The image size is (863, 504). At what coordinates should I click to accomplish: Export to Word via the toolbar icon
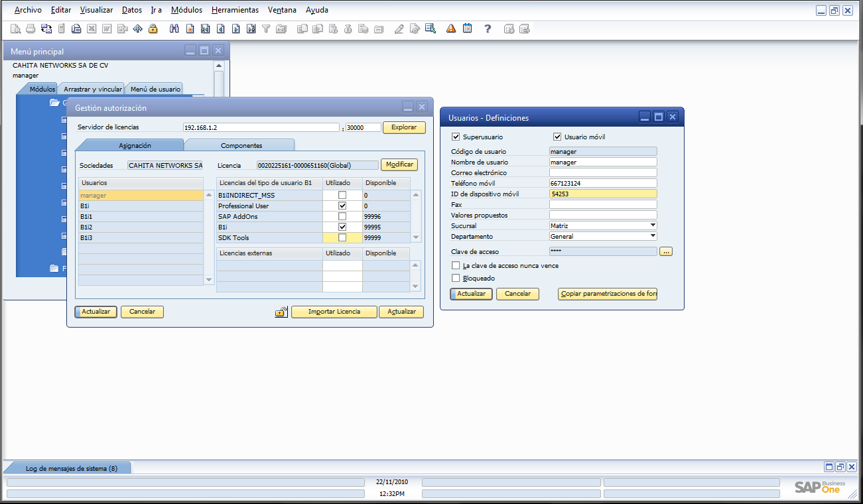click(107, 29)
